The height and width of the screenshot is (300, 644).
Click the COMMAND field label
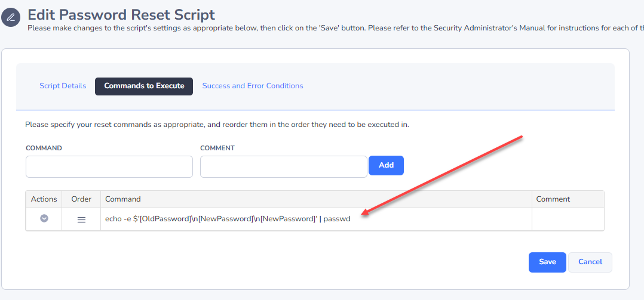tap(44, 148)
